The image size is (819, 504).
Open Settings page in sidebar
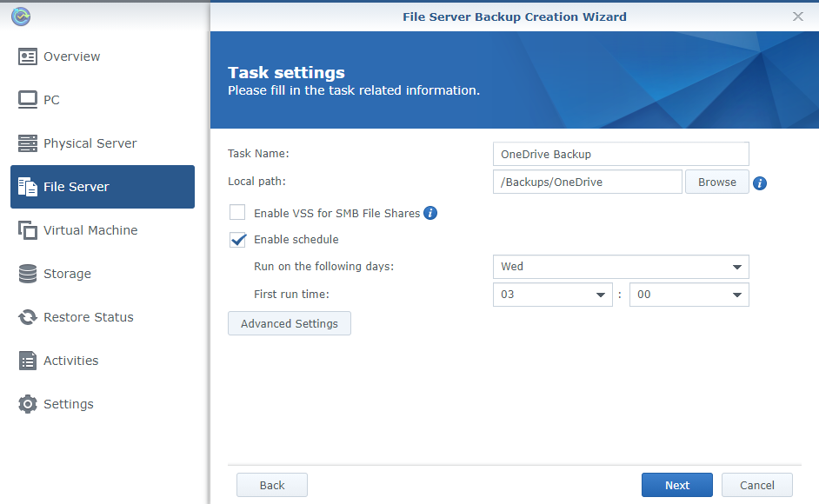tap(103, 404)
